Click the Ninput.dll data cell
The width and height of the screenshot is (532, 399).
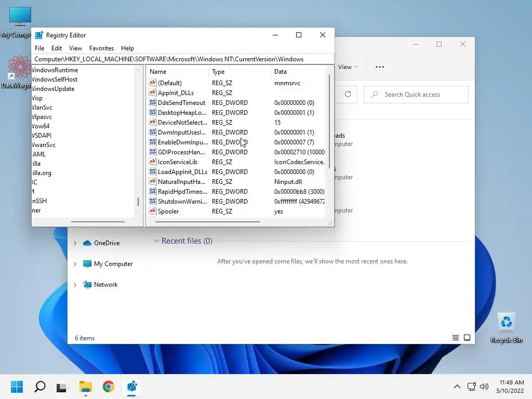click(x=288, y=181)
